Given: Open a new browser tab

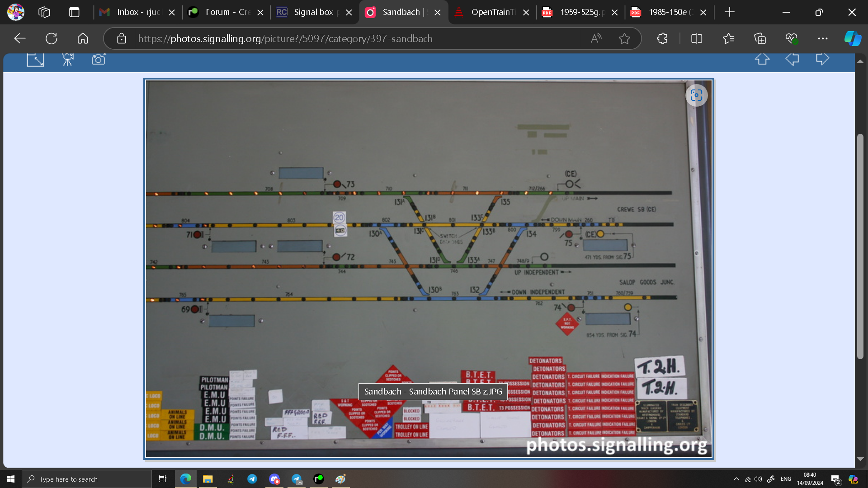Looking at the screenshot, I should tap(730, 12).
